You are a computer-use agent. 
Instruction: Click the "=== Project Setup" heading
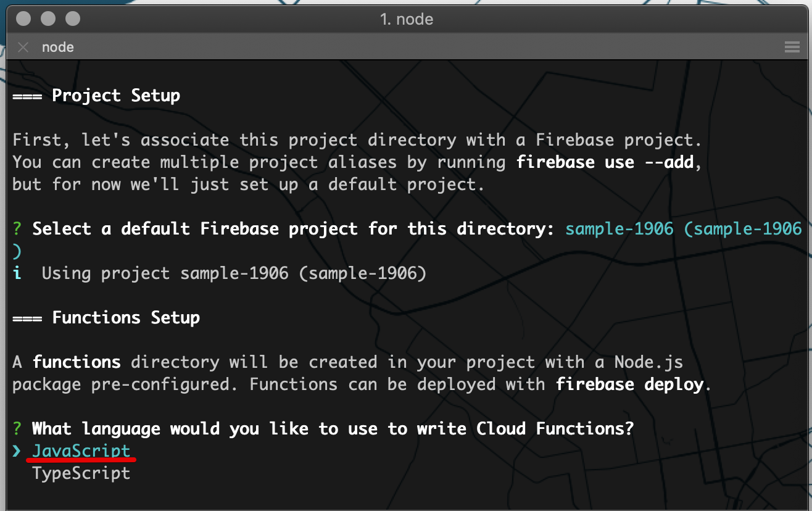[x=96, y=96]
